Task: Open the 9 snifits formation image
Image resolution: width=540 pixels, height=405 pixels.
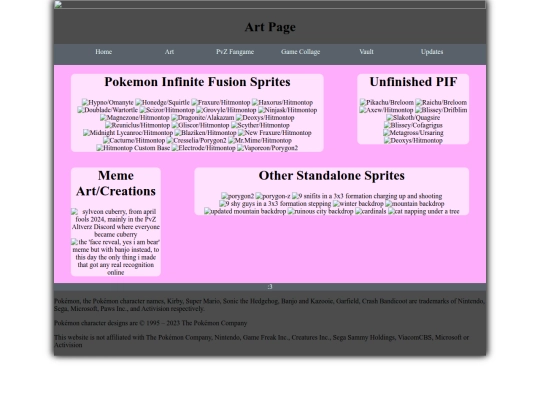Action: click(x=367, y=196)
